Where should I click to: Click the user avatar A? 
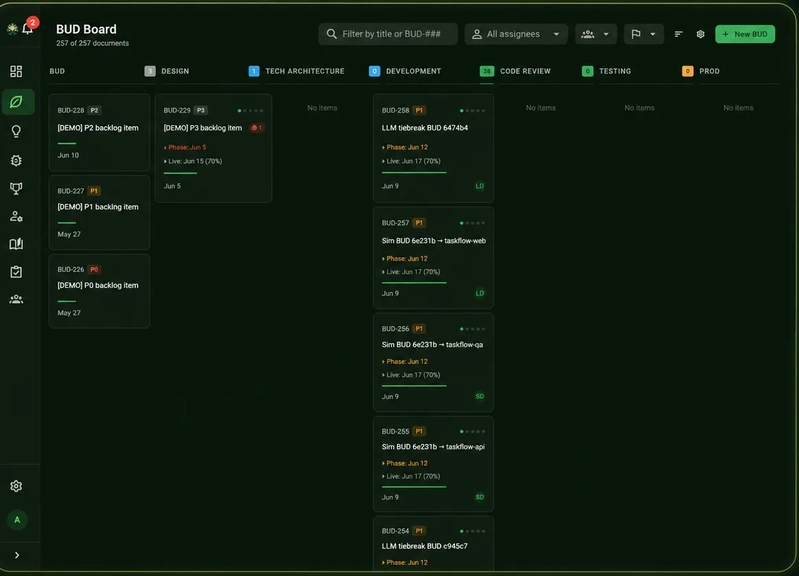pyautogui.click(x=17, y=520)
